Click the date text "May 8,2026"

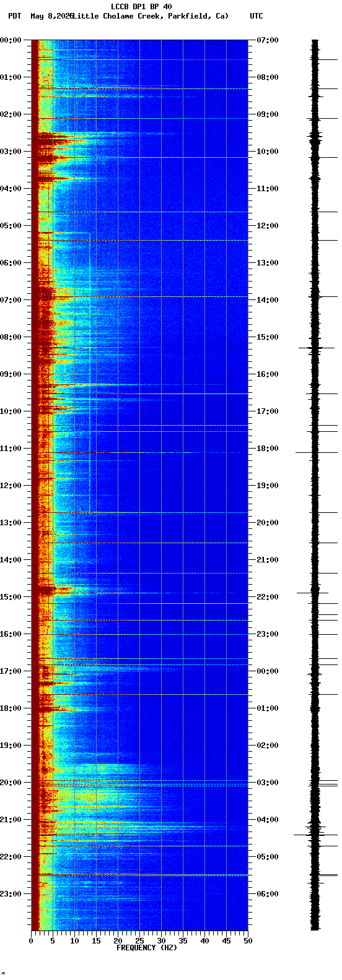click(x=52, y=16)
